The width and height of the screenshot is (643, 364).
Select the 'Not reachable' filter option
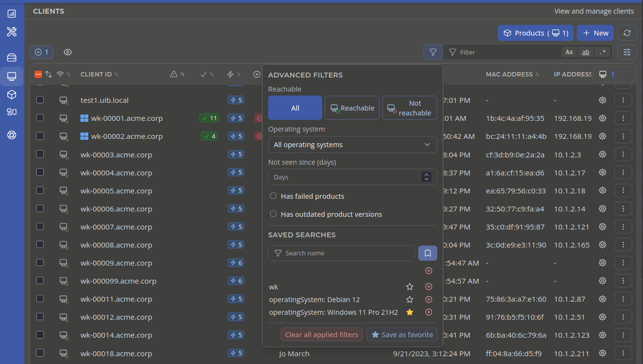click(x=409, y=108)
